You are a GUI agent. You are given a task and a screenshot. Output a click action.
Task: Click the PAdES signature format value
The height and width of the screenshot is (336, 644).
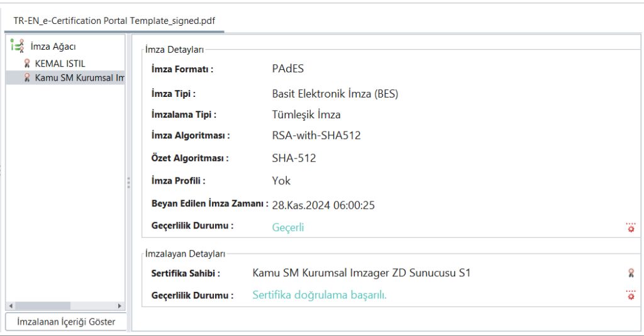[x=288, y=69]
